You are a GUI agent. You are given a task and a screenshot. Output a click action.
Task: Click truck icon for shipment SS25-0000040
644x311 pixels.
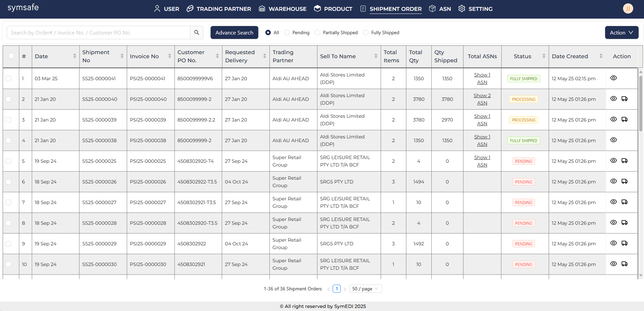coord(624,99)
